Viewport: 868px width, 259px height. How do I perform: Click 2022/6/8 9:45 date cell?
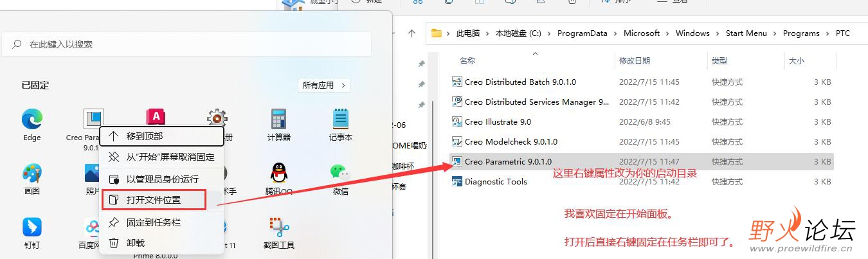[644, 121]
